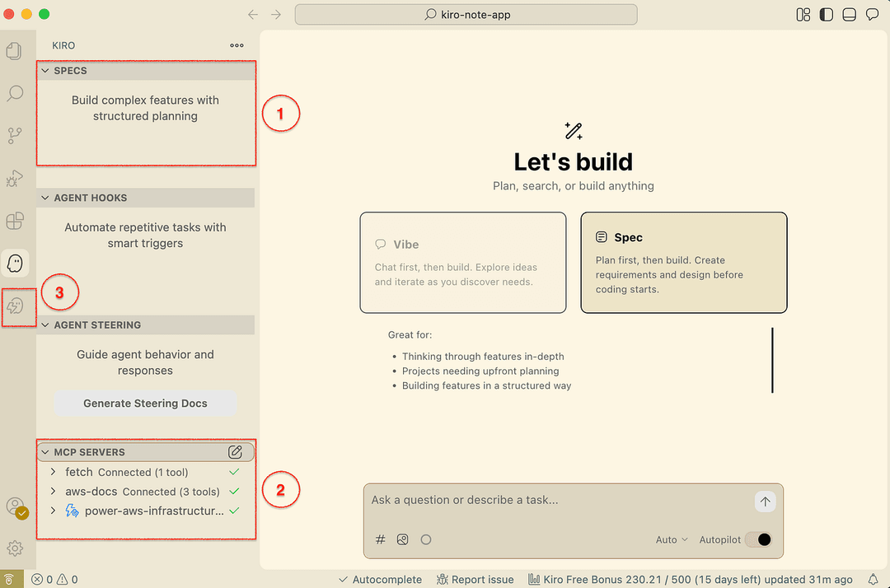Click the fetch Connected status checkmark
Image resolution: width=890 pixels, height=588 pixels.
tap(234, 472)
